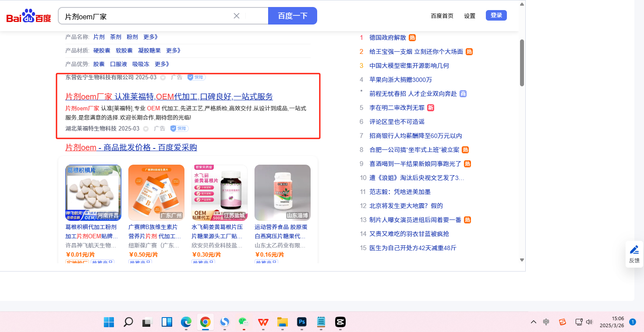Open 片剂oem - 商品批发价格 - 百度爱采购 link

[x=131, y=147]
